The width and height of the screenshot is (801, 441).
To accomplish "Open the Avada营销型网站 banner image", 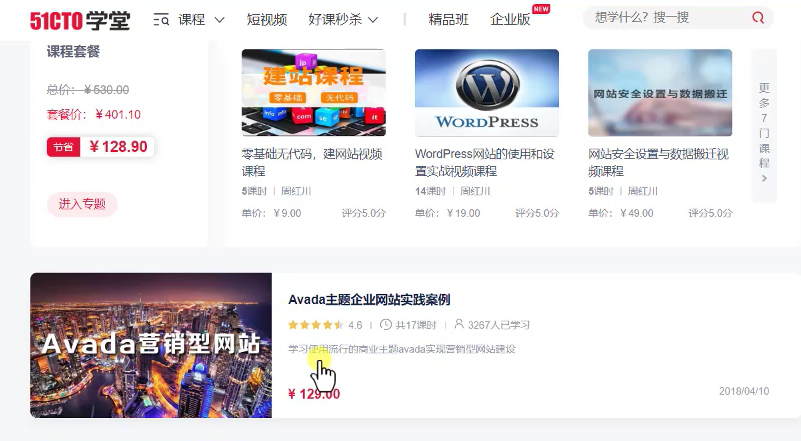I will tap(151, 345).
